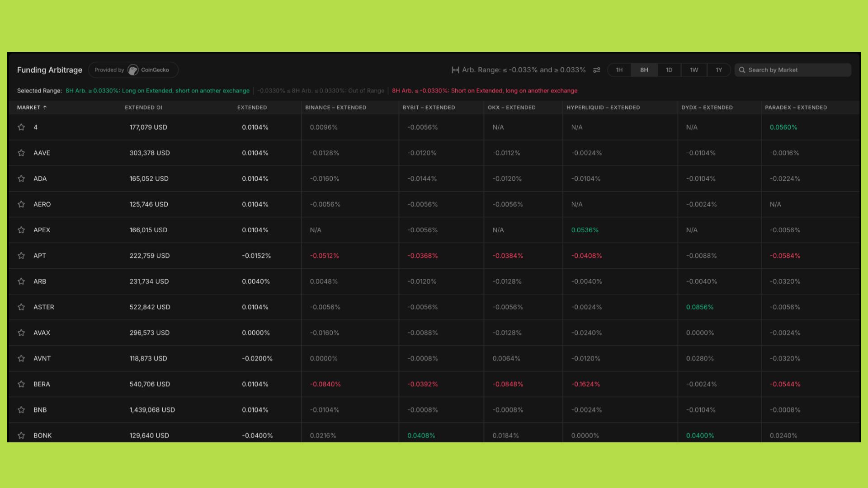Switch to the 1H timeframe tab
Image resolution: width=868 pixels, height=488 pixels.
pos(619,70)
